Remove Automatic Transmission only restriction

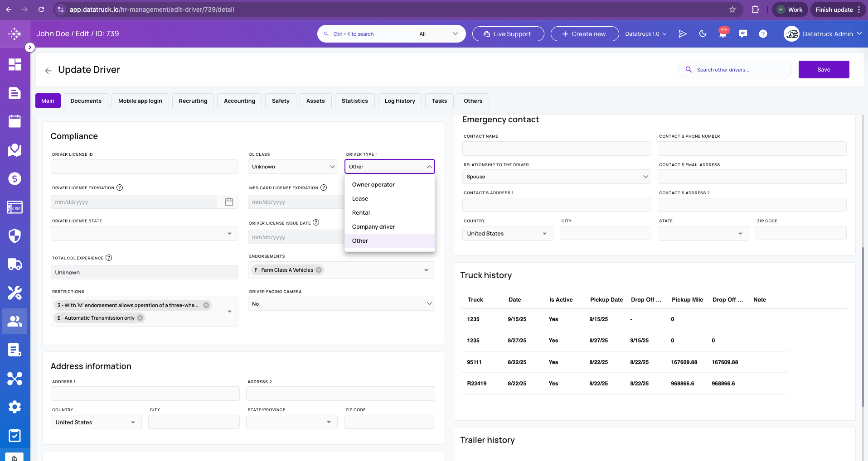tap(140, 318)
